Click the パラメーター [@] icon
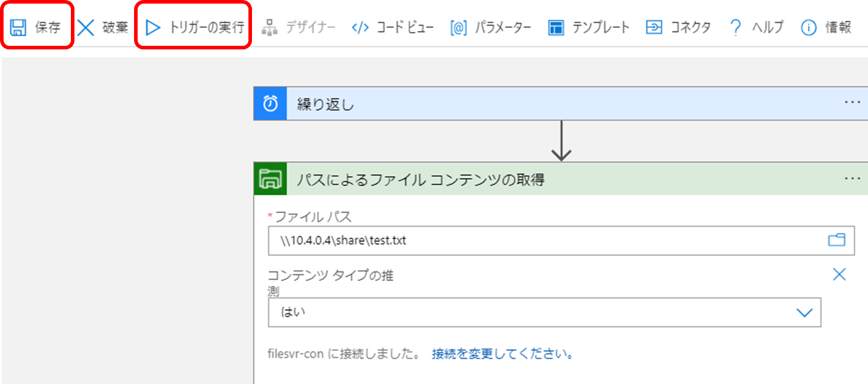 (458, 27)
